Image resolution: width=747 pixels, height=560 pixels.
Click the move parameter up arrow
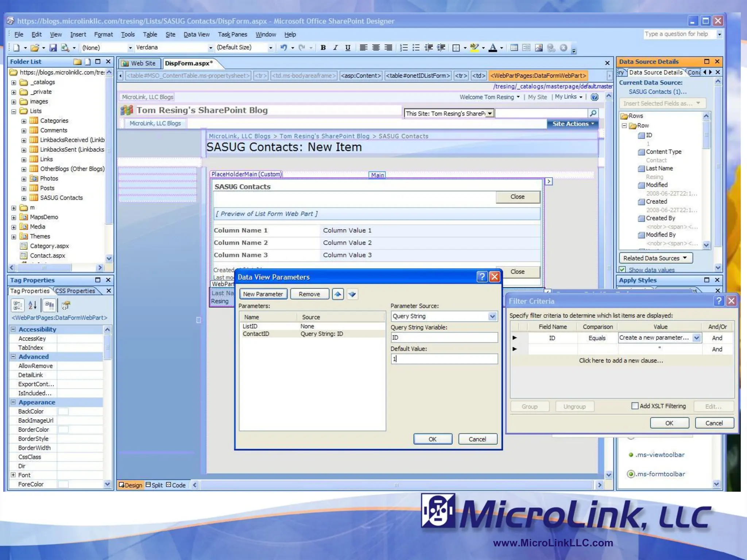(338, 294)
